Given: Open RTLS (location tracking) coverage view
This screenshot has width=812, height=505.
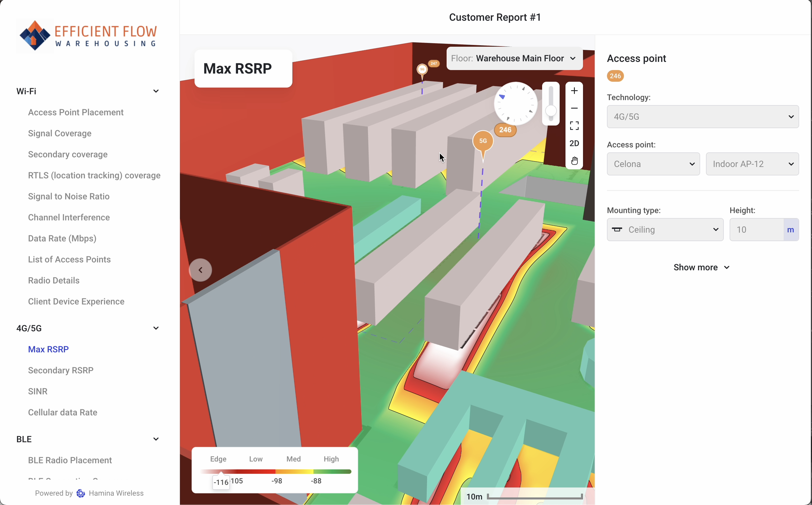Looking at the screenshot, I should [x=94, y=175].
